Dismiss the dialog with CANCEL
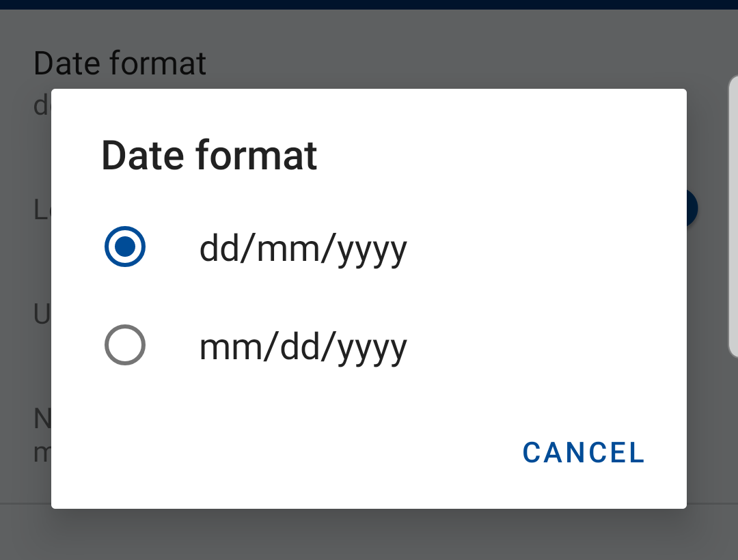 tap(584, 452)
